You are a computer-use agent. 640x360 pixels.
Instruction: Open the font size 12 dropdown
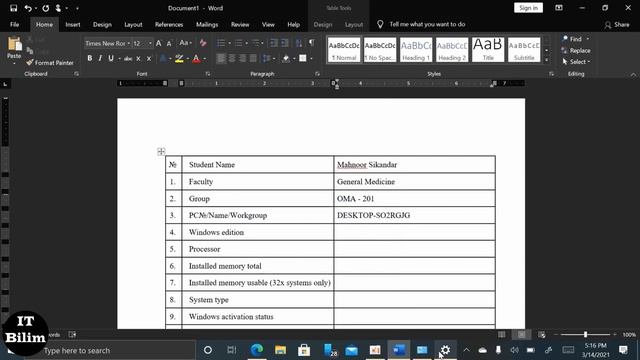click(150, 43)
